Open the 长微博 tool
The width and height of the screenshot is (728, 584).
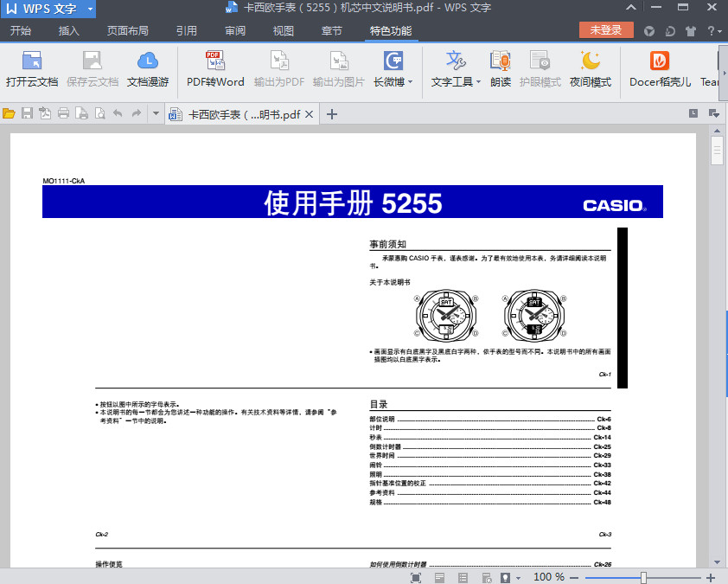393,69
